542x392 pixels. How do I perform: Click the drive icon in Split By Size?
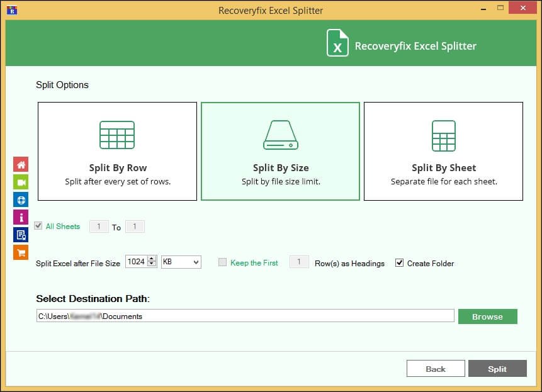pyautogui.click(x=280, y=135)
